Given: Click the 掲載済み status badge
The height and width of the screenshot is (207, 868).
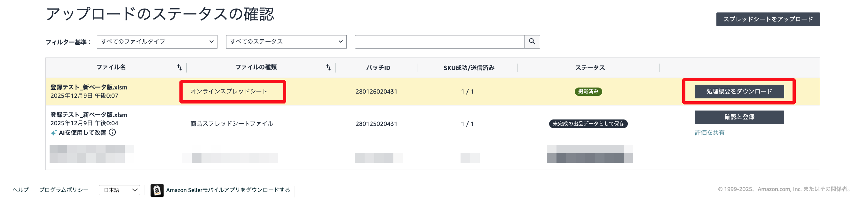Looking at the screenshot, I should coord(588,92).
